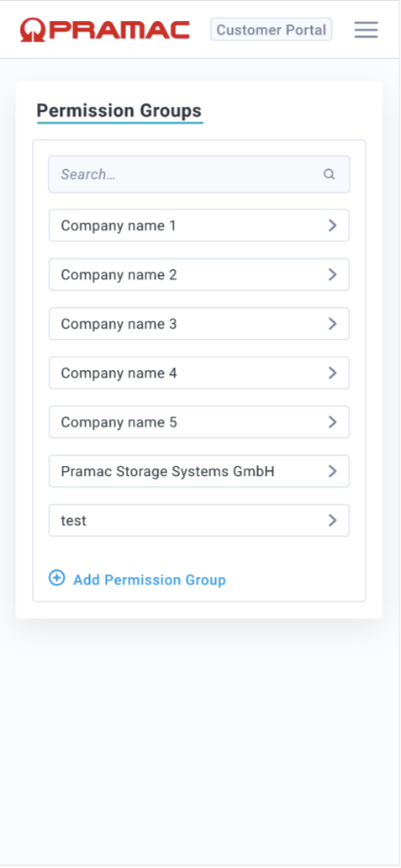
Task: Click the chevron for Company name 1
Action: pos(332,225)
